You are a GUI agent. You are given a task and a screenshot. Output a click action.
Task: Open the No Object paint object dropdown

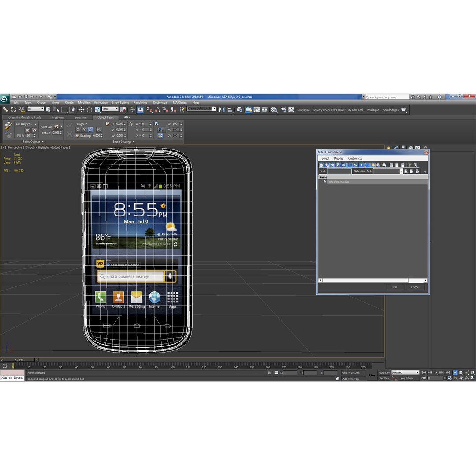26,124
